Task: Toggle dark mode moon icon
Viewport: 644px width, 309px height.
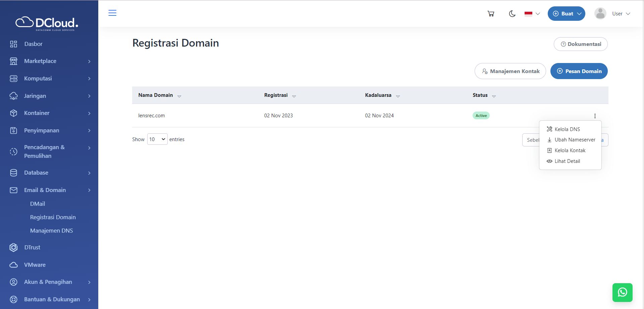Action: click(x=512, y=14)
